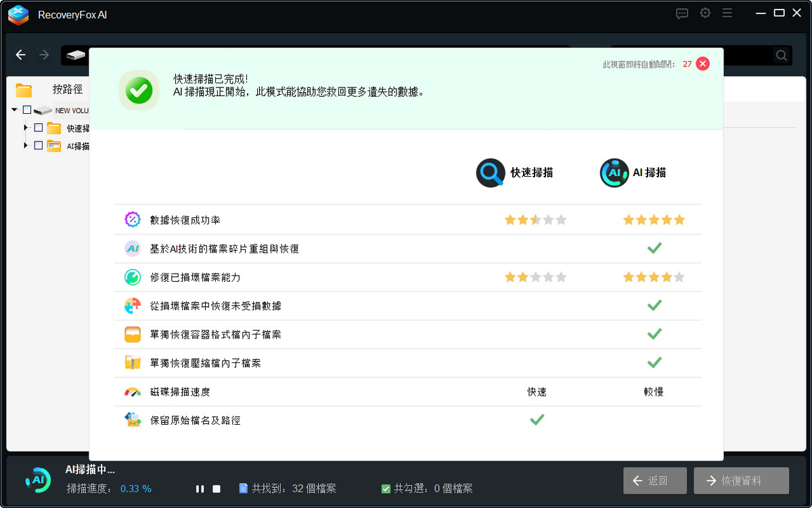This screenshot has height=508, width=812.
Task: Click the forward navigation arrow
Action: tap(44, 55)
